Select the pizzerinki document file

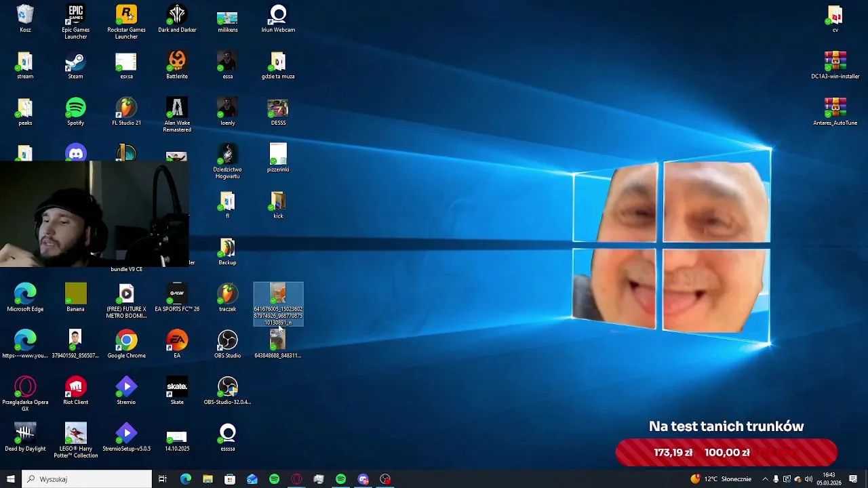pyautogui.click(x=278, y=158)
